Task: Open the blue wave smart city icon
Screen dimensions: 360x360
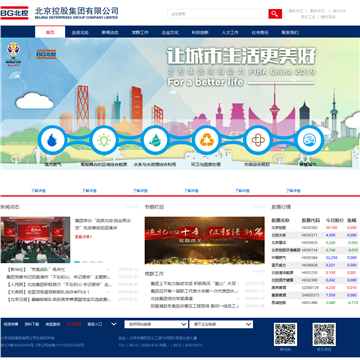Action: (310, 140)
